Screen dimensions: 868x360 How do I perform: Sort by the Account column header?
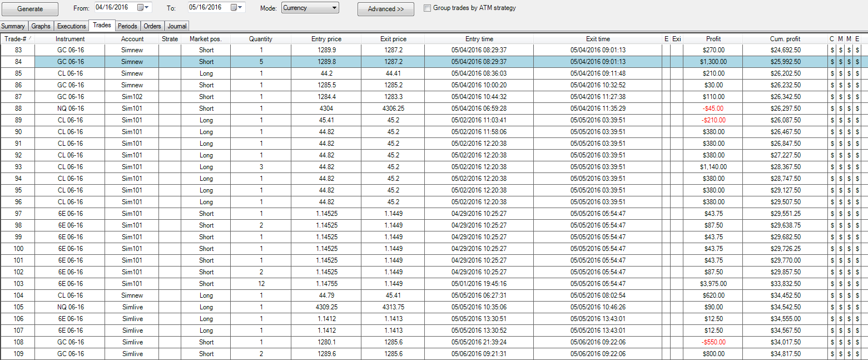132,39
